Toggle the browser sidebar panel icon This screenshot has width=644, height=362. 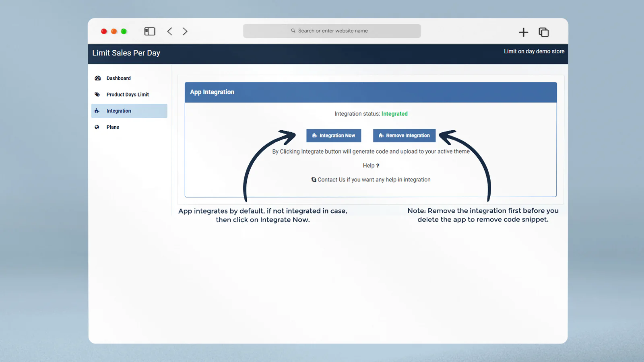coord(150,31)
